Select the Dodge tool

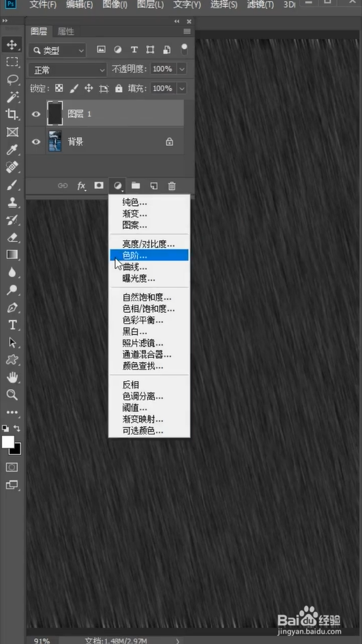12,290
